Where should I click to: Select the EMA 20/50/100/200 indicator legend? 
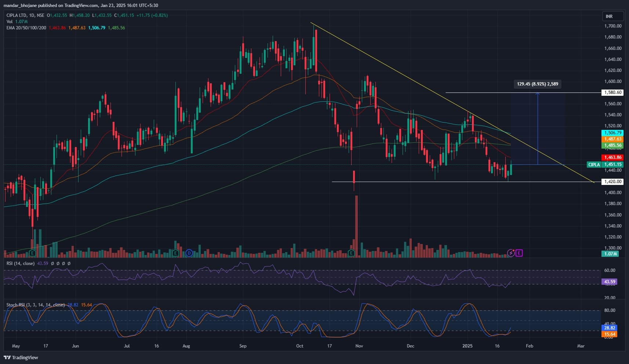point(26,28)
